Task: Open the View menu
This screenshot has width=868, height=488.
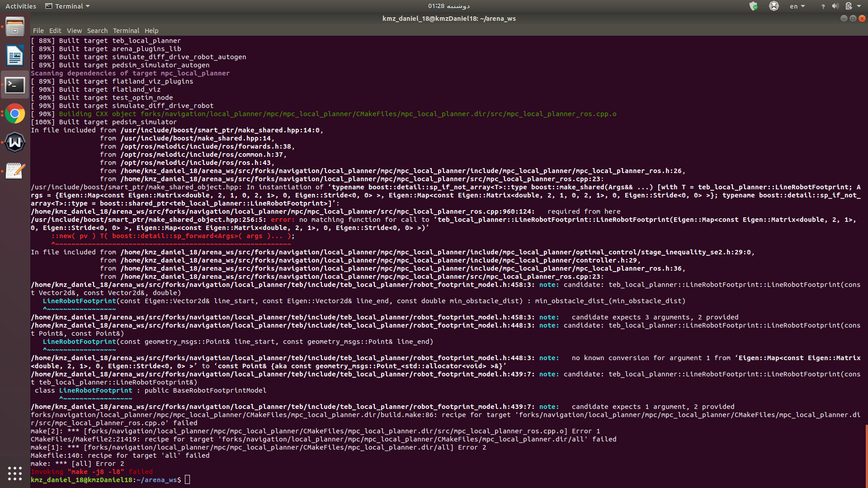Action: click(x=74, y=31)
